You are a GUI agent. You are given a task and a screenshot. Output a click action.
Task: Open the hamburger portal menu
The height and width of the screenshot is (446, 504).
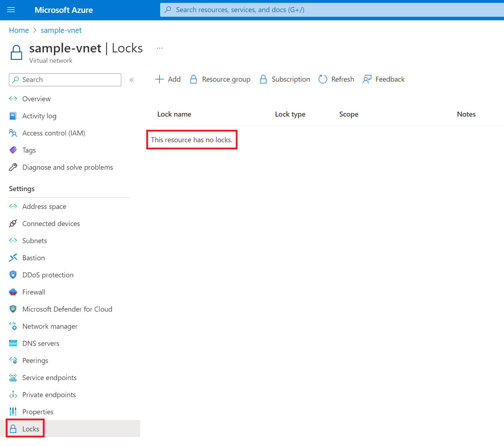pos(11,10)
